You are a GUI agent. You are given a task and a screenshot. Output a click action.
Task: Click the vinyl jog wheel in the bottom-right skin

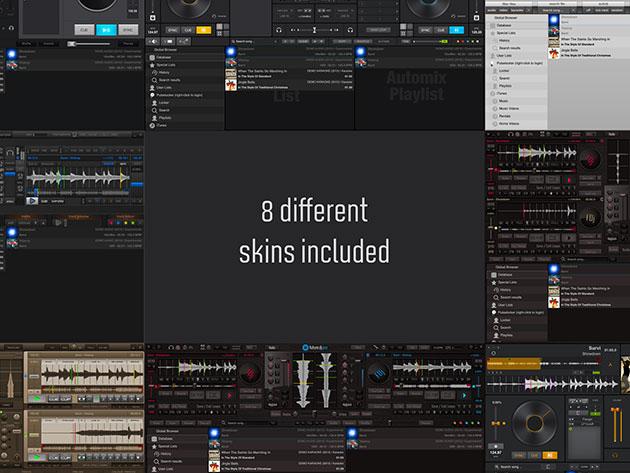(534, 423)
